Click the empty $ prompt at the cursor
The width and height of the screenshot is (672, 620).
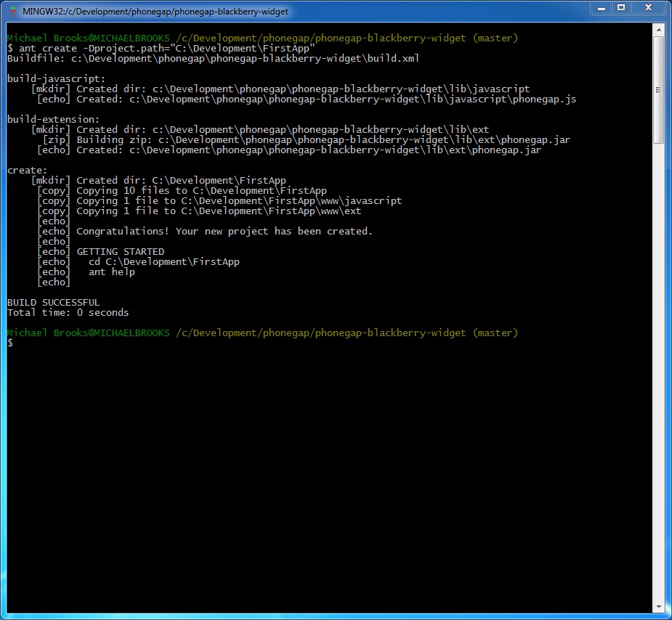pos(10,343)
